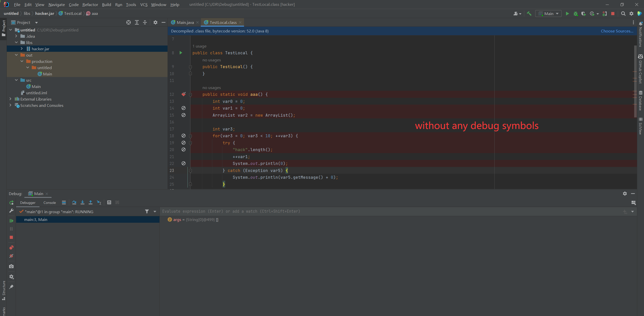Click the Resume Program icon
This screenshot has width=644, height=316.
click(11, 221)
